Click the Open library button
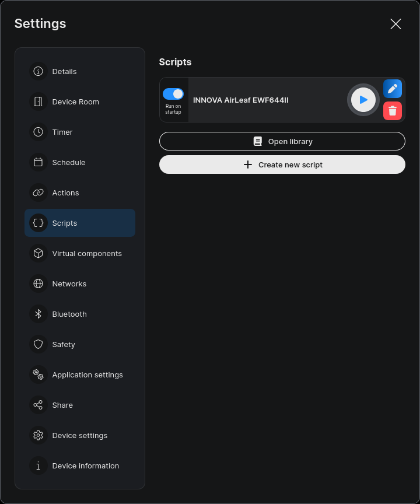The height and width of the screenshot is (504, 420). 282,141
